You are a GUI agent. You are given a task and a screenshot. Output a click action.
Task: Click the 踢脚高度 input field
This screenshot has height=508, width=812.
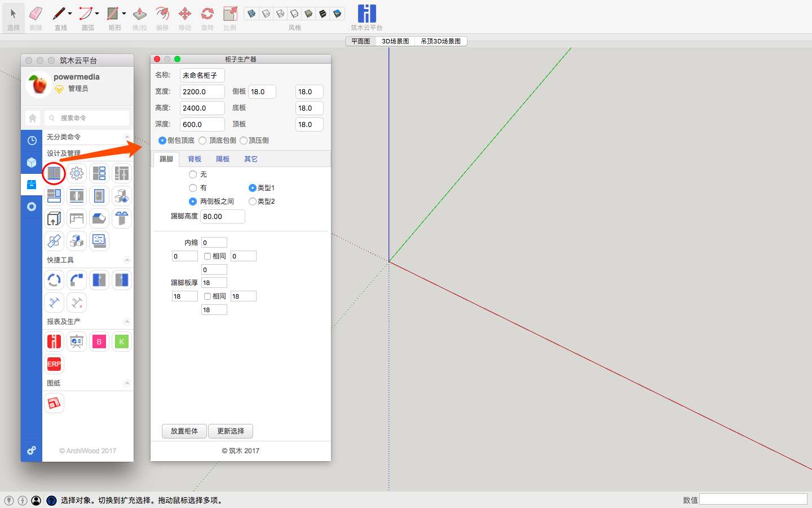(223, 217)
